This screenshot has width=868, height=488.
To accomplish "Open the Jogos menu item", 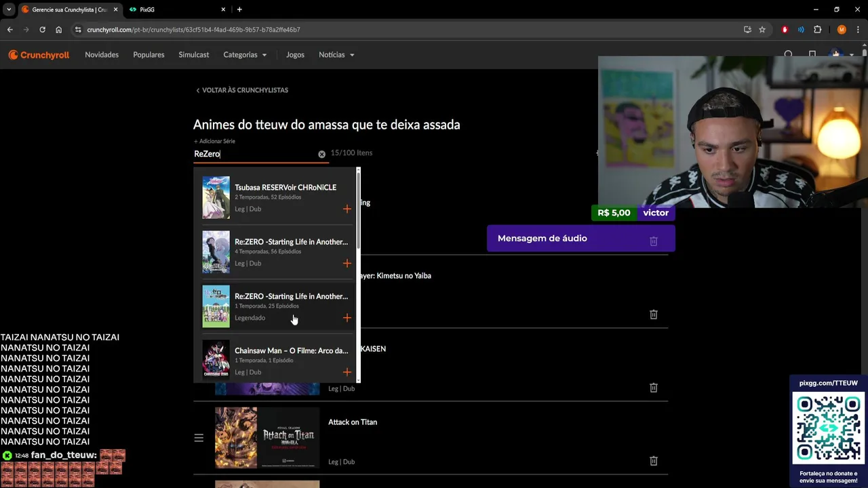I will pyautogui.click(x=295, y=55).
